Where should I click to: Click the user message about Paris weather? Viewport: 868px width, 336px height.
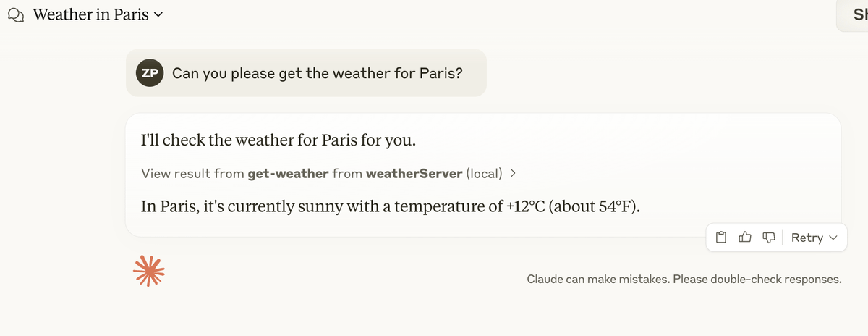(x=318, y=74)
